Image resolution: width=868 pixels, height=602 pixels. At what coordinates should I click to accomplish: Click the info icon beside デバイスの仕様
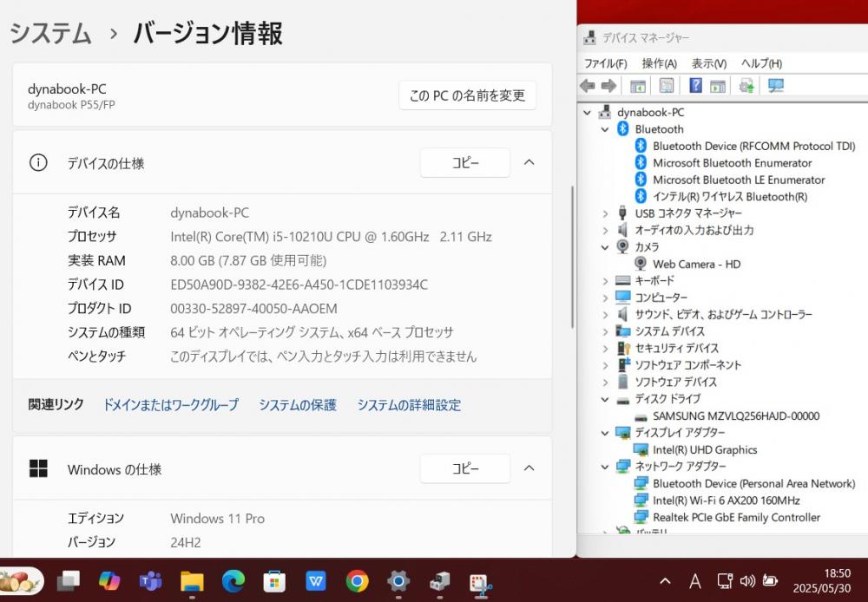tap(38, 163)
